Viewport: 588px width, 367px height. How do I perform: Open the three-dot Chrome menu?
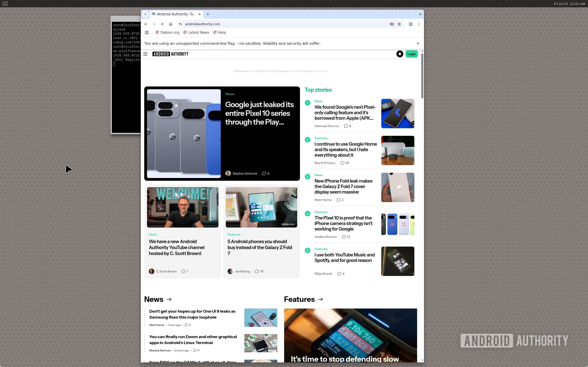[x=419, y=24]
